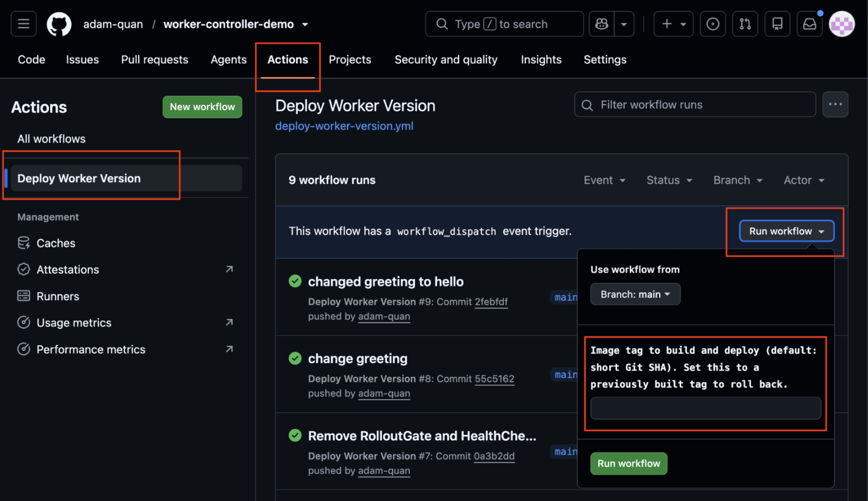
Task: Toggle the Run workflow dropdown button
Action: (x=787, y=231)
